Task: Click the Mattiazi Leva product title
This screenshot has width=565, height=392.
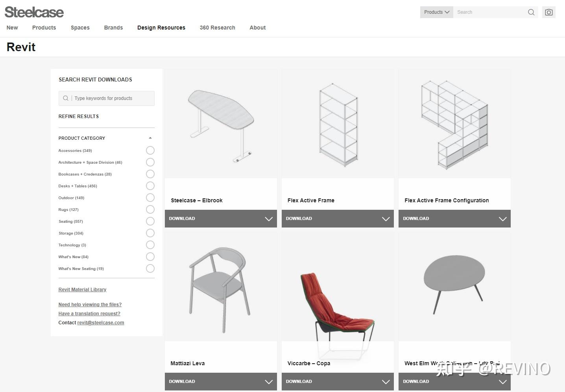Action: point(188,363)
